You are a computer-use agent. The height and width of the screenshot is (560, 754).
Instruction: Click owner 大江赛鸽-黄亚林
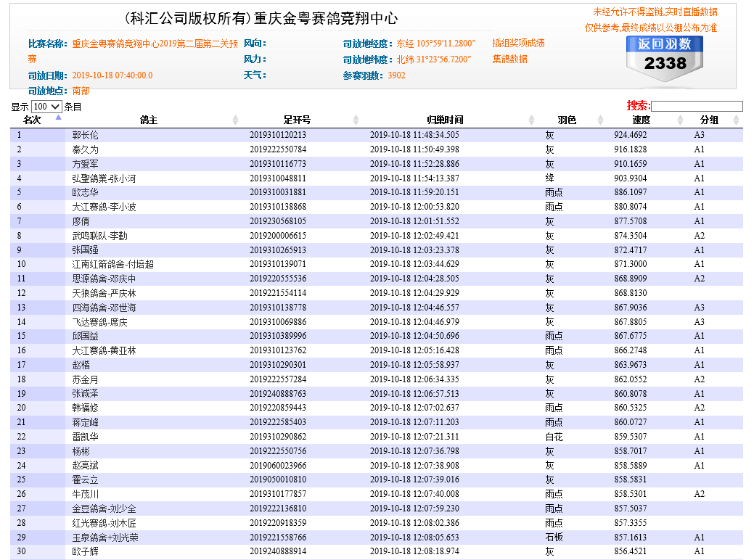(x=104, y=350)
